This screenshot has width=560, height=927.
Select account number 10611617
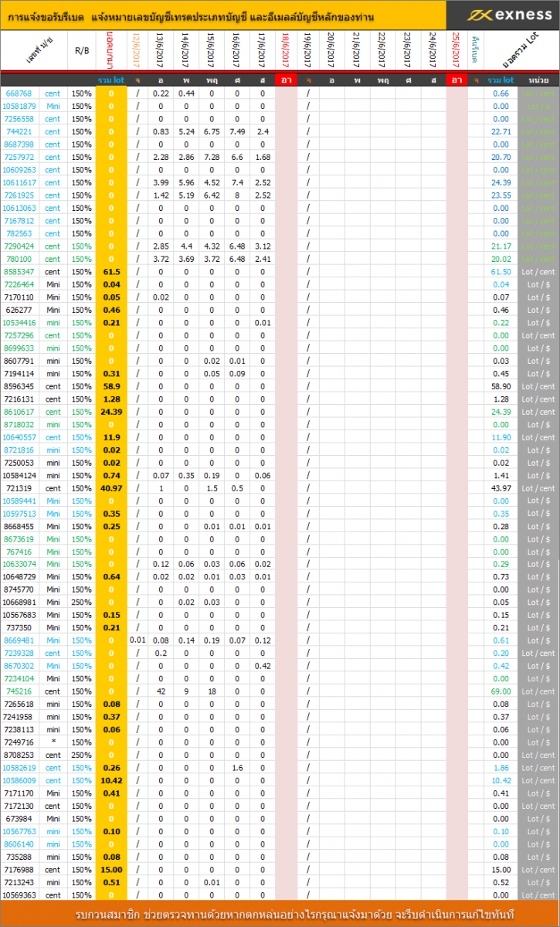point(19,182)
